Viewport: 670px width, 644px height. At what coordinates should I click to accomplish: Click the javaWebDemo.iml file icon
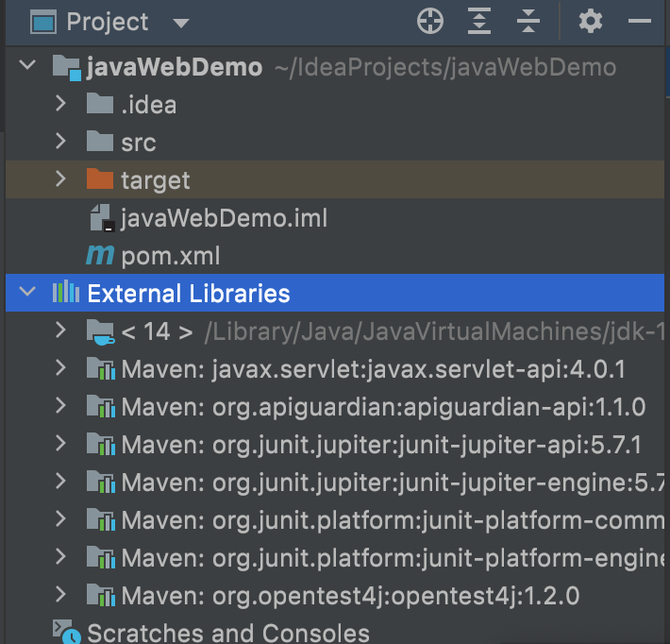[x=102, y=218]
